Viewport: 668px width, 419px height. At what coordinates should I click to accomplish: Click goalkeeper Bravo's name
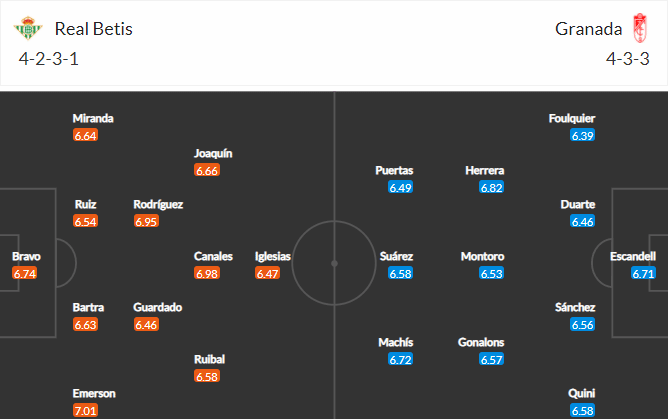click(26, 256)
